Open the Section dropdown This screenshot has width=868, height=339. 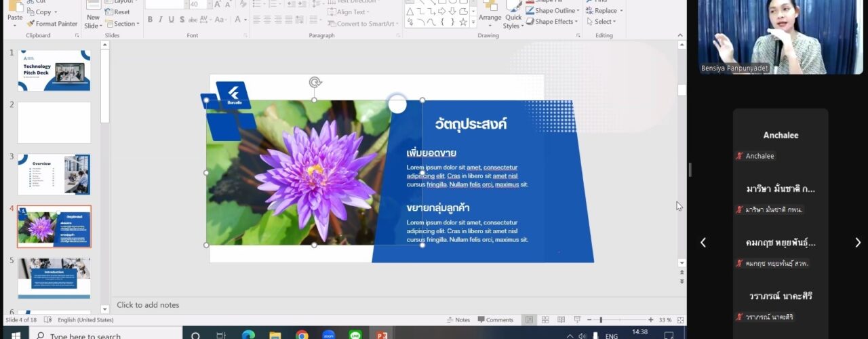(122, 24)
